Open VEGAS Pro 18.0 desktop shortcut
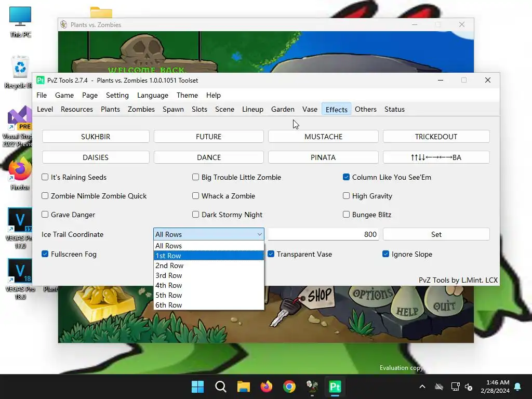 pyautogui.click(x=20, y=279)
